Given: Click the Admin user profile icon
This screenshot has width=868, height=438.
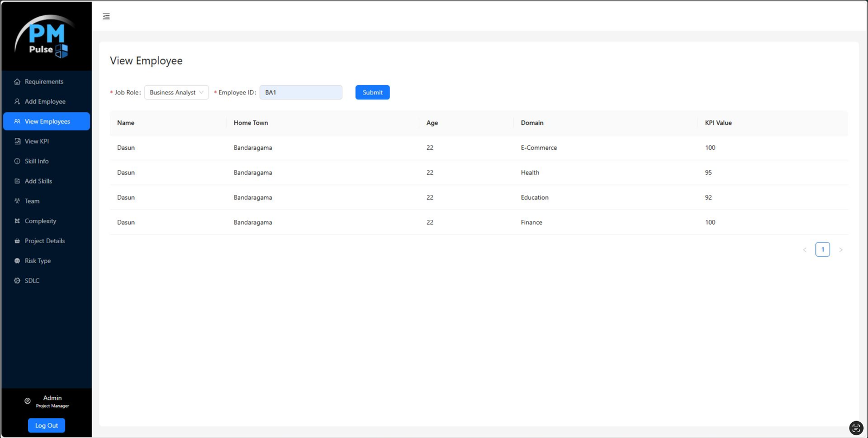Looking at the screenshot, I should click(x=28, y=401).
